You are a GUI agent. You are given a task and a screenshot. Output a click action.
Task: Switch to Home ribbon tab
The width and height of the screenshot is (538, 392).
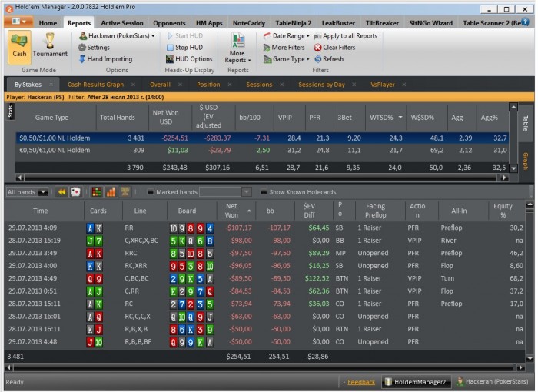click(x=48, y=23)
